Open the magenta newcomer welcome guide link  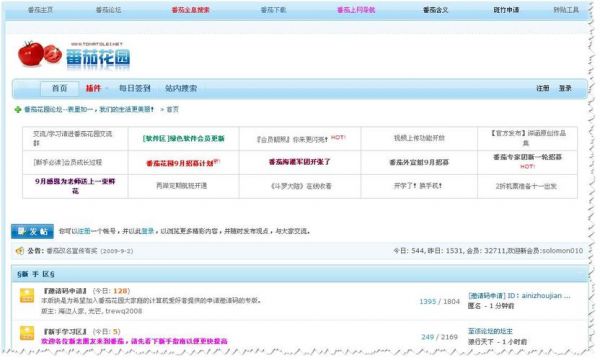click(x=134, y=341)
